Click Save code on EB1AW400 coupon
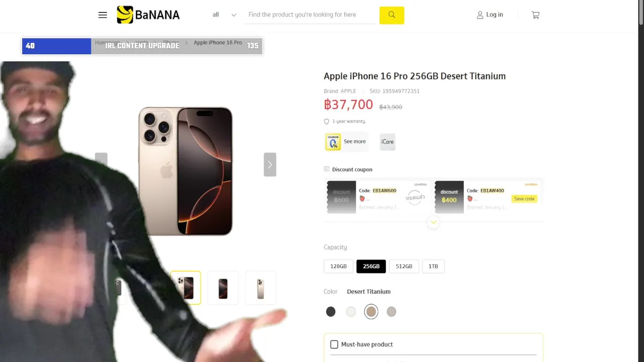 click(x=524, y=199)
